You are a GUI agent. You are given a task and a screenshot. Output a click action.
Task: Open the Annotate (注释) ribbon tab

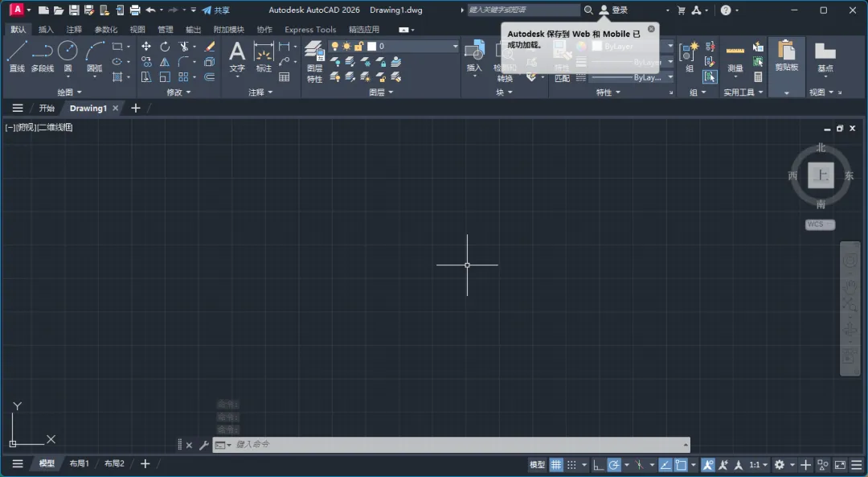[x=74, y=30]
